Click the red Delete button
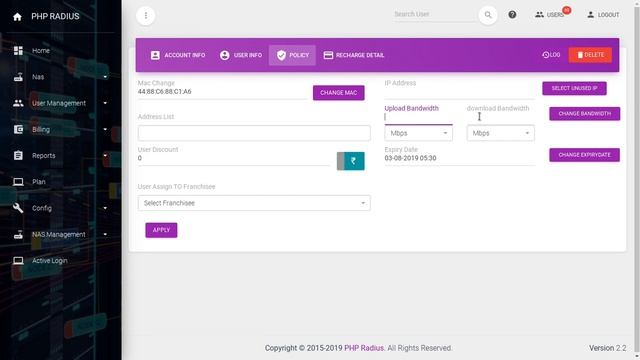640x360 pixels. 590,55
